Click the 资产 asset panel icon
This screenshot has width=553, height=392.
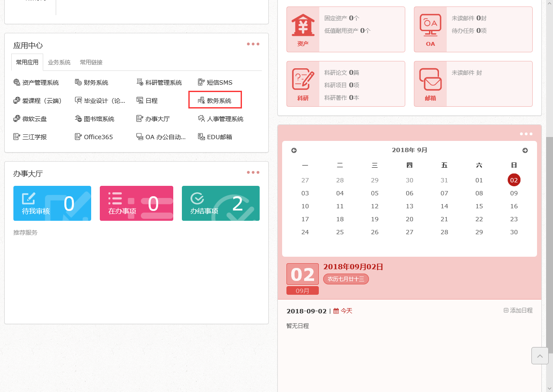(x=303, y=29)
